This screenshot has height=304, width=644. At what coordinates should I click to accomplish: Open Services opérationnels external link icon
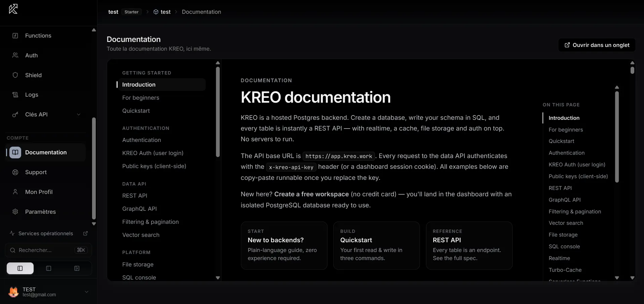[x=85, y=233]
